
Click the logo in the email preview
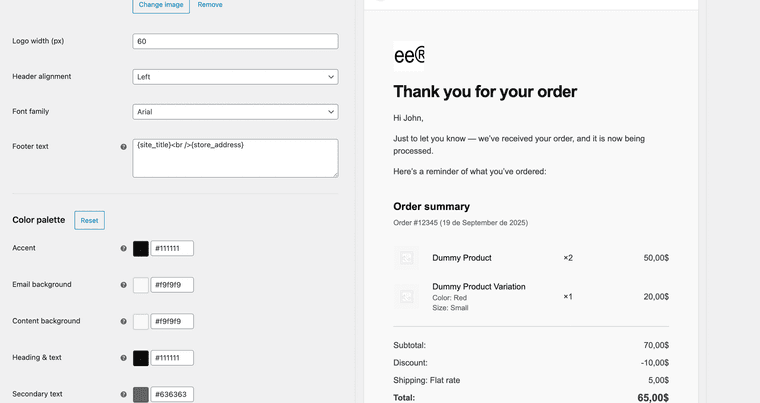(x=409, y=54)
